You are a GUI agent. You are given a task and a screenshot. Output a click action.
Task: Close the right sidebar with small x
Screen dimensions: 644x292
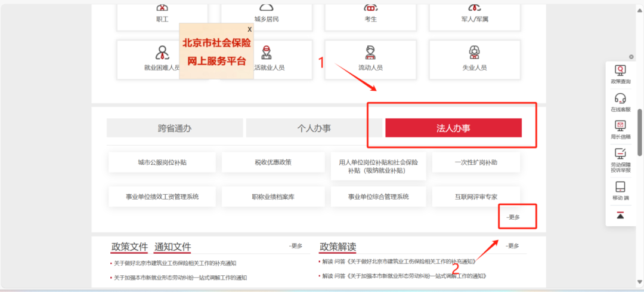631,57
